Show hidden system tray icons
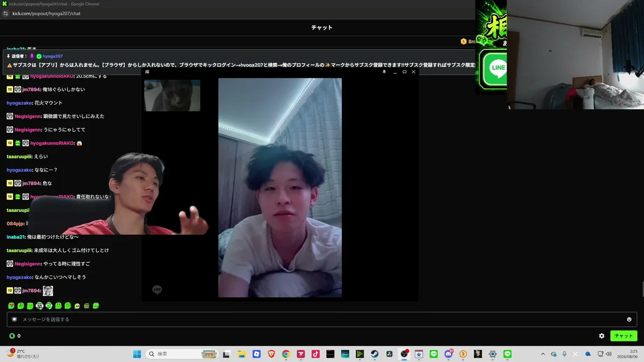644x362 pixels. click(x=542, y=354)
